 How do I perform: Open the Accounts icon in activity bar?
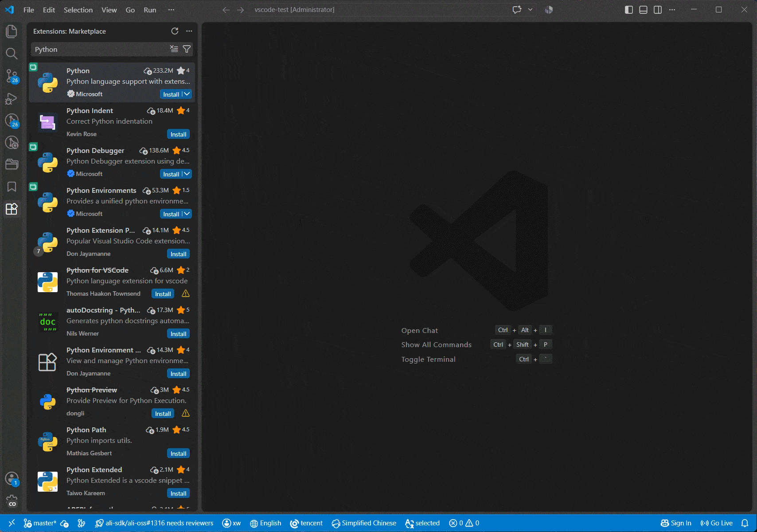(x=12, y=479)
